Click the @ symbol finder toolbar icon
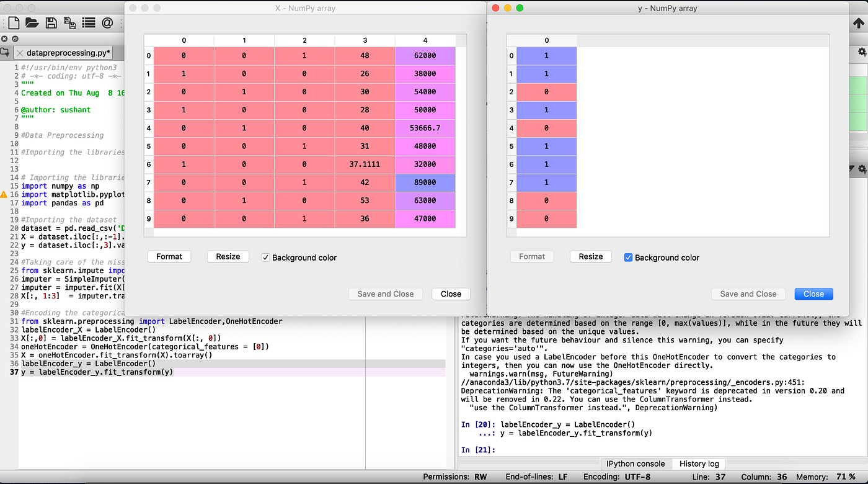 click(x=106, y=22)
